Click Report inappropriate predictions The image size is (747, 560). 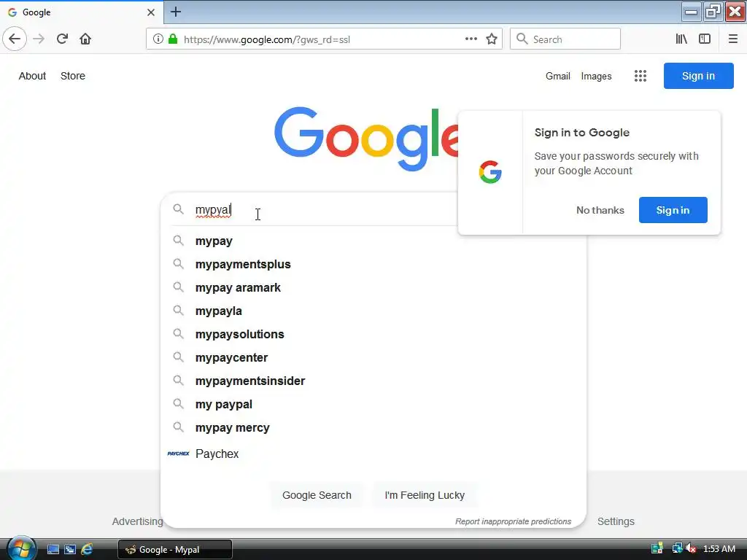(x=513, y=521)
